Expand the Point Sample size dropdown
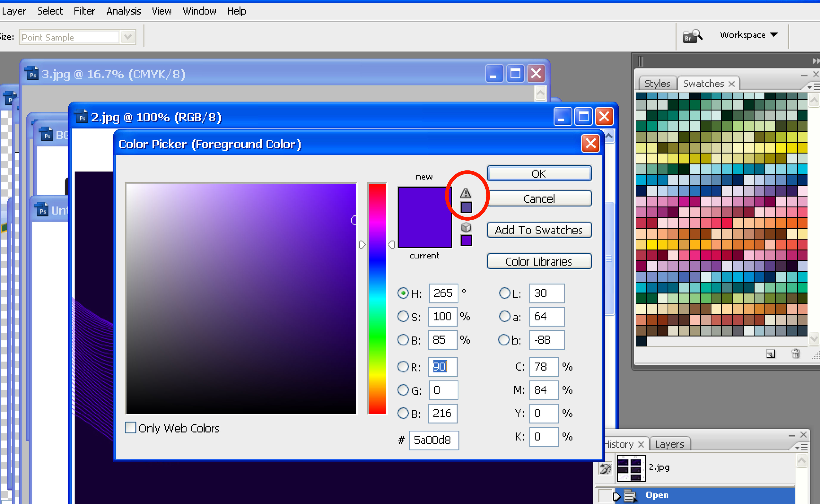 point(128,37)
